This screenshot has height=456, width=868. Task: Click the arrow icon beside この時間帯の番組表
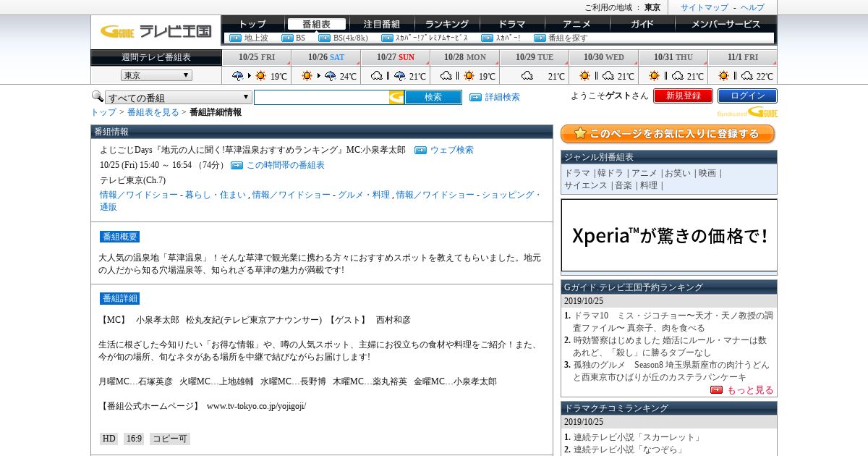[x=237, y=165]
